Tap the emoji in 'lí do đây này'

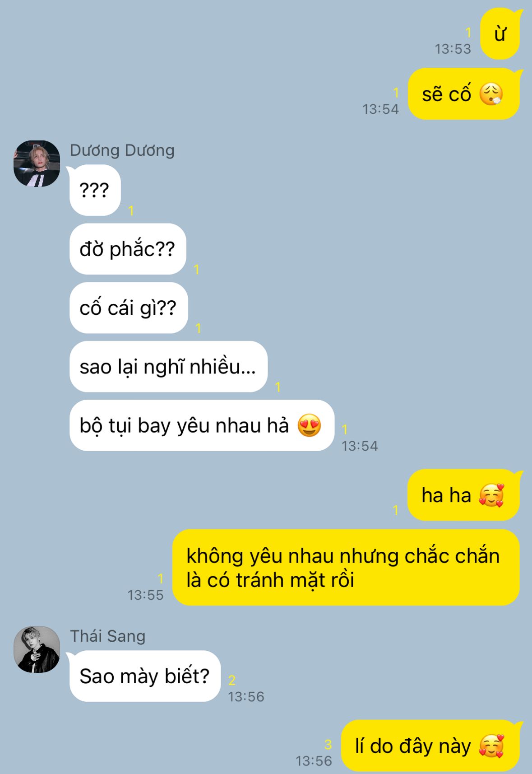coord(491,746)
